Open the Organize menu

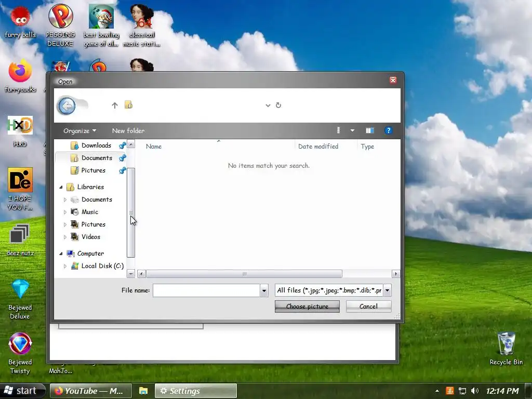coord(79,130)
